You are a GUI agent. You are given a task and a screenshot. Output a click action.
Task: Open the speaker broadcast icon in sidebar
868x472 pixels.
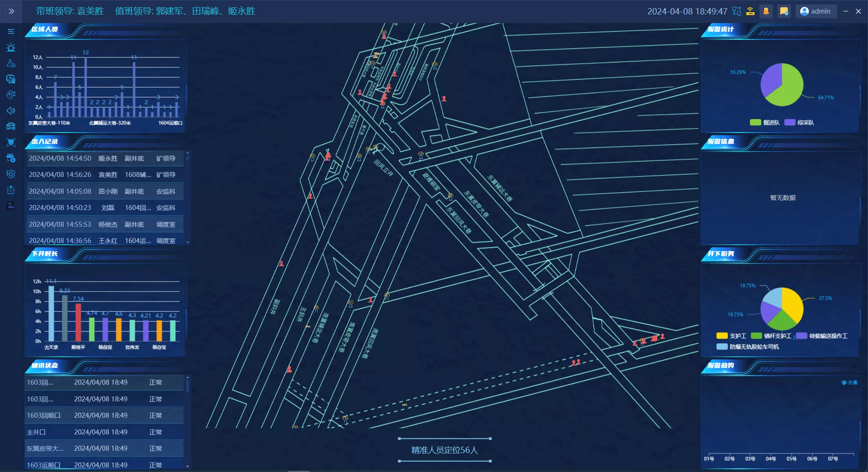(x=11, y=110)
